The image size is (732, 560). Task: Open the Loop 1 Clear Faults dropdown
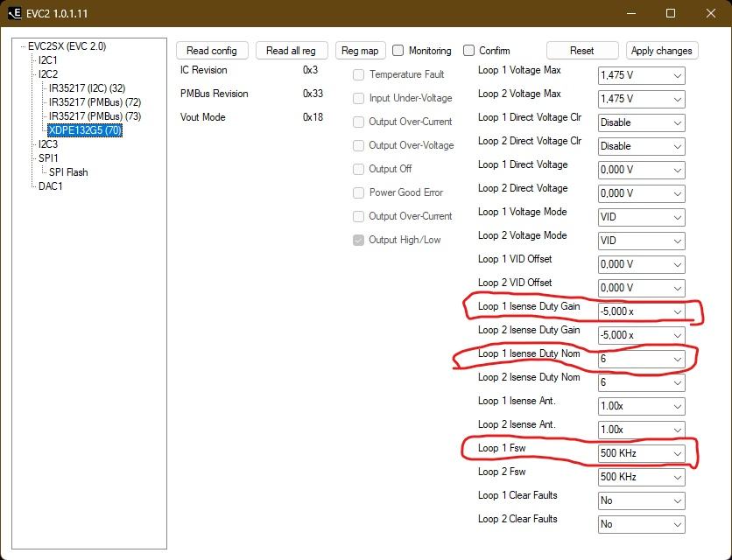(642, 500)
